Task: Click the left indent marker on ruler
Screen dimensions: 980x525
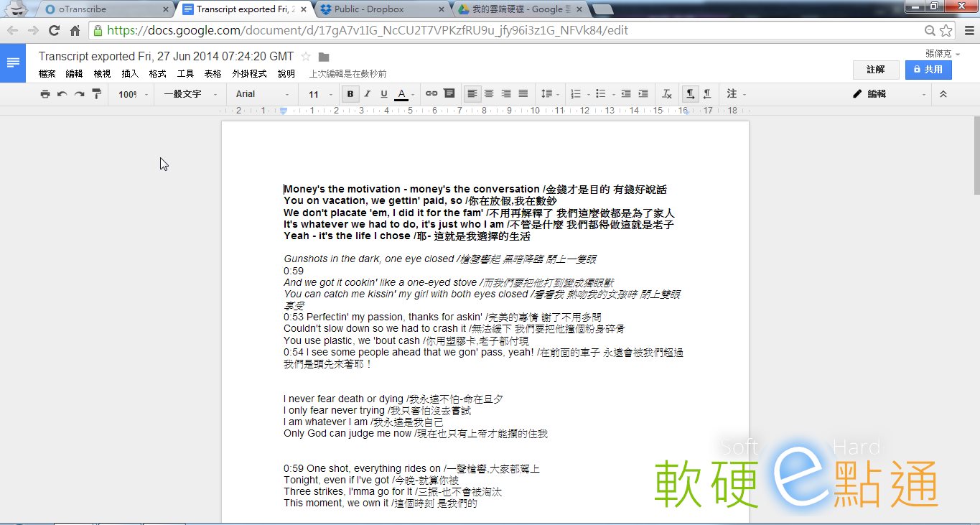Action: [x=284, y=112]
